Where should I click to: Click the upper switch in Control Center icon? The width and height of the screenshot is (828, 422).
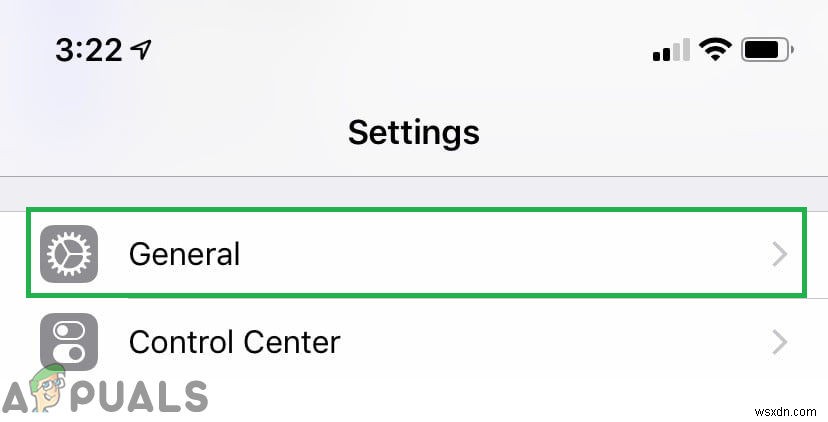[69, 330]
